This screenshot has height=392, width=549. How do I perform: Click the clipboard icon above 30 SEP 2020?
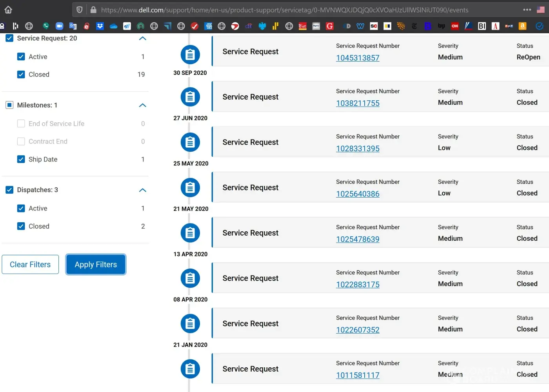[x=190, y=54]
